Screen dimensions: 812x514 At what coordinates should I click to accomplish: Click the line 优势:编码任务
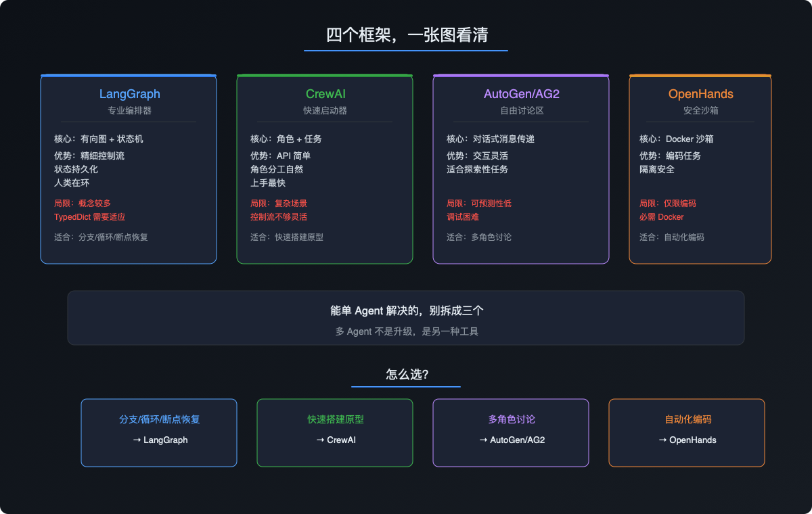670,156
